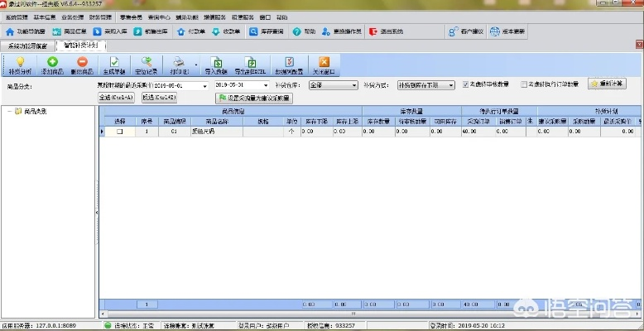Open 商品信息 from the main toolbar
The width and height of the screenshot is (644, 331).
(70, 31)
